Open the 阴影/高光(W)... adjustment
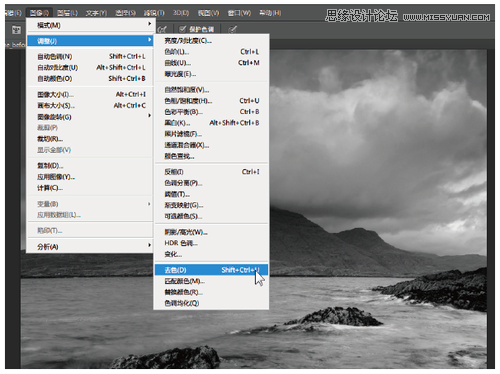Viewport: 500px width, 374px height. [x=211, y=232]
